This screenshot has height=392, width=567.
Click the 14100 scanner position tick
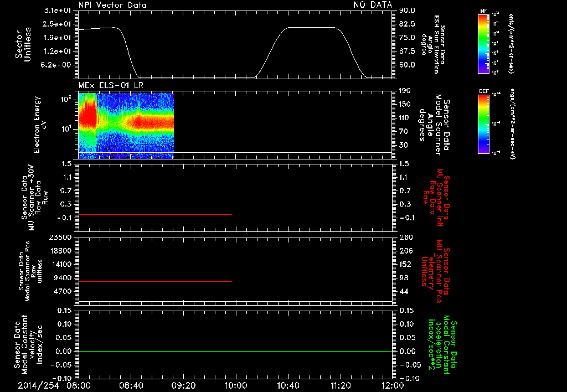(61, 264)
